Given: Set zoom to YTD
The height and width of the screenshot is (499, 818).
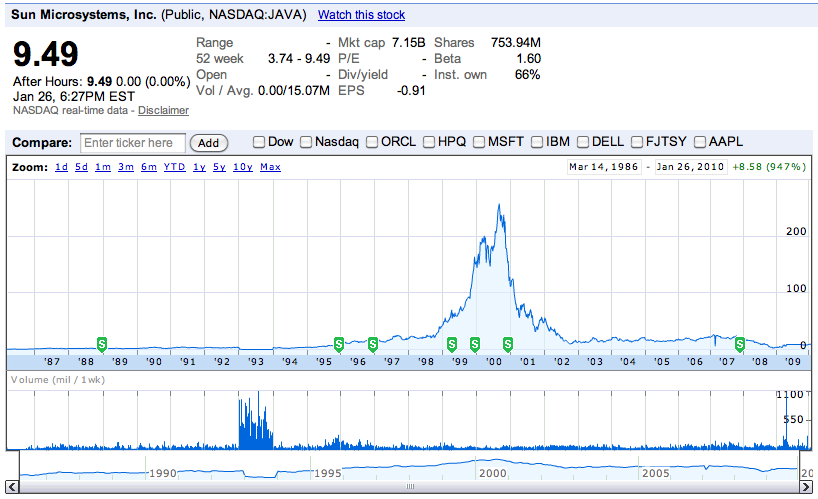Looking at the screenshot, I should point(174,167).
